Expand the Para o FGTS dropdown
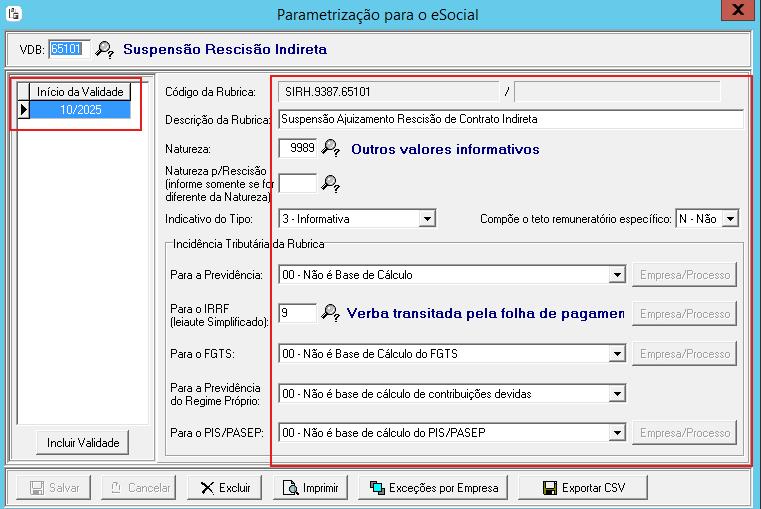 coord(617,354)
